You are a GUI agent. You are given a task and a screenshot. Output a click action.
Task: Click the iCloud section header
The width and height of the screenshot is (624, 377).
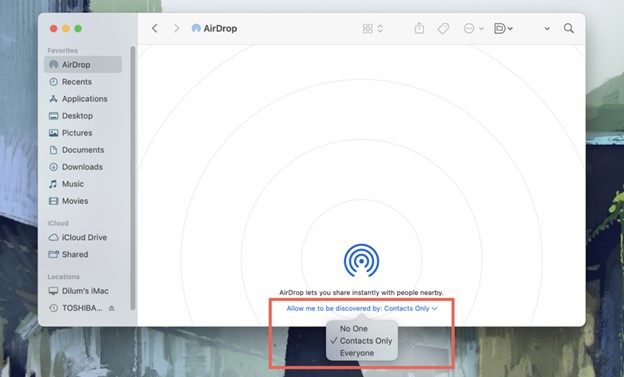(58, 223)
